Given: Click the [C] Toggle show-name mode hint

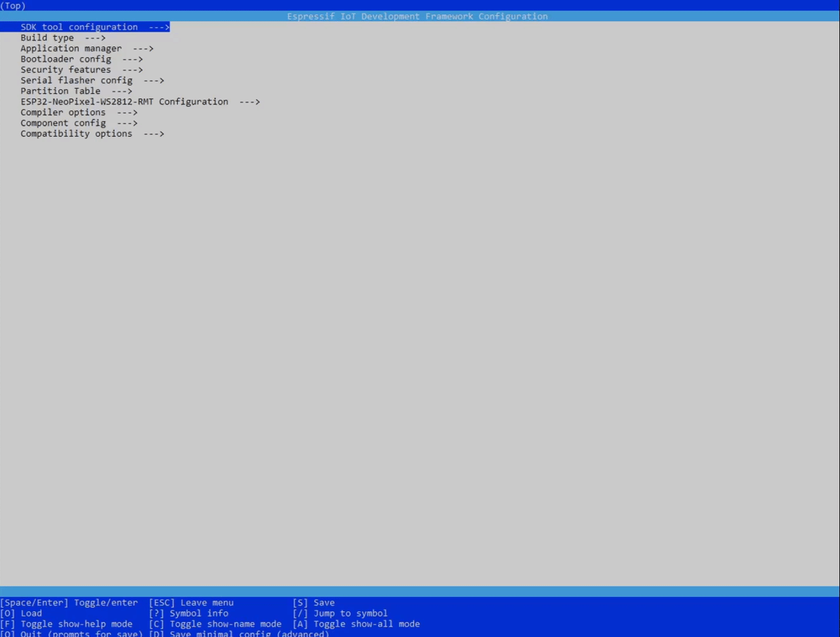Looking at the screenshot, I should [215, 624].
